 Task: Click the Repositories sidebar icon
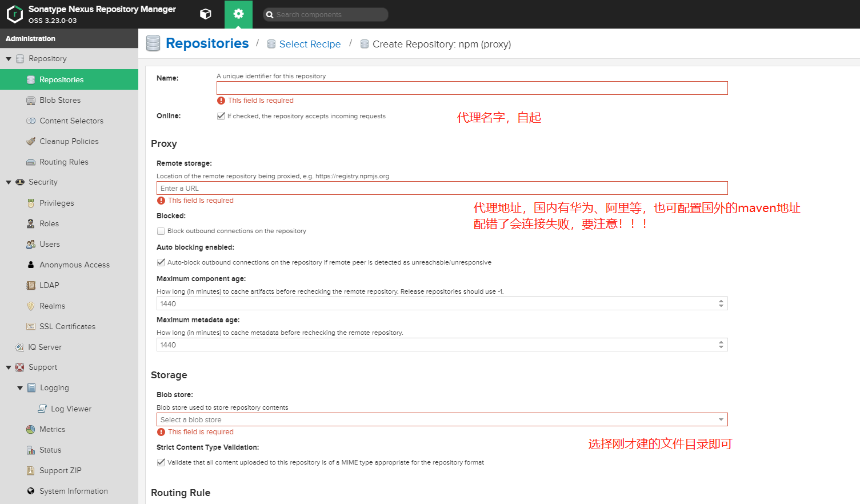pos(31,79)
